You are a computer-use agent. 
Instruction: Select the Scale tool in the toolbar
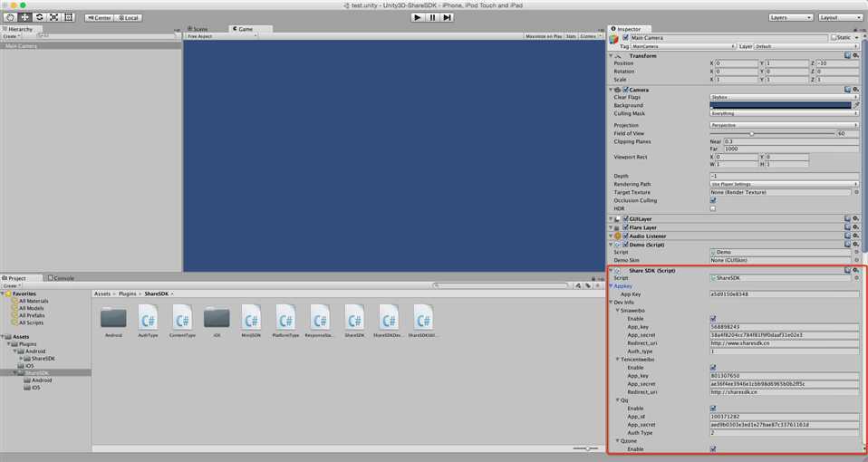tap(54, 18)
